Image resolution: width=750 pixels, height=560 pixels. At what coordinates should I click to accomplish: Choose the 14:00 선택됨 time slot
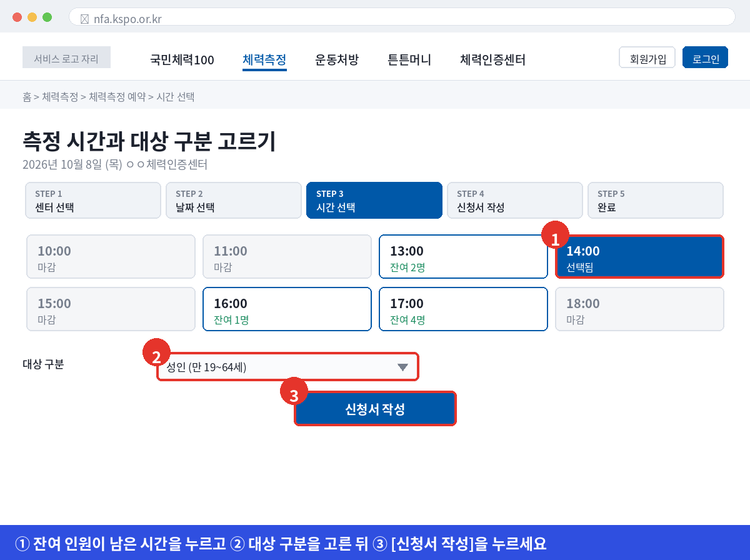(x=639, y=257)
